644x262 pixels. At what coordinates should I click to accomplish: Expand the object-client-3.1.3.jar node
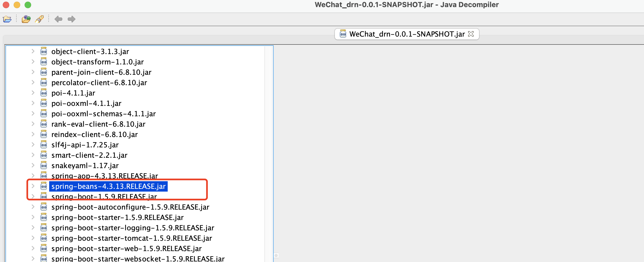pos(33,51)
